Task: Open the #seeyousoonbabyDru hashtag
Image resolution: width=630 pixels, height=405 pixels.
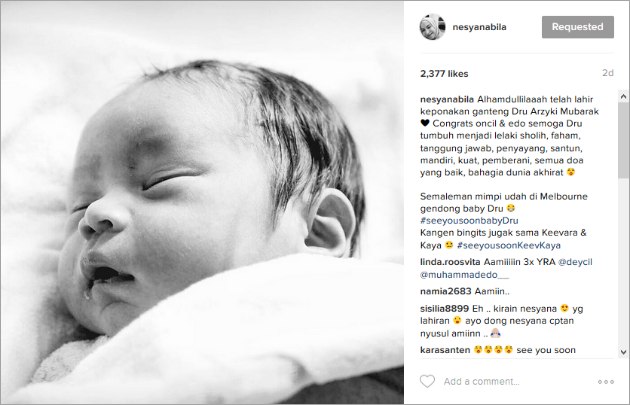Action: tap(469, 221)
